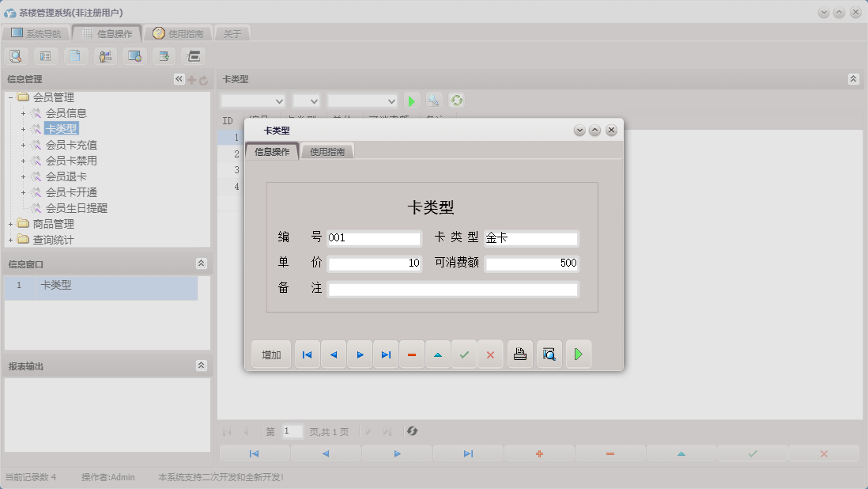Screen dimensions: 868x489
Task: Collapse the 信息管理 sidebar panel
Action: [178, 79]
